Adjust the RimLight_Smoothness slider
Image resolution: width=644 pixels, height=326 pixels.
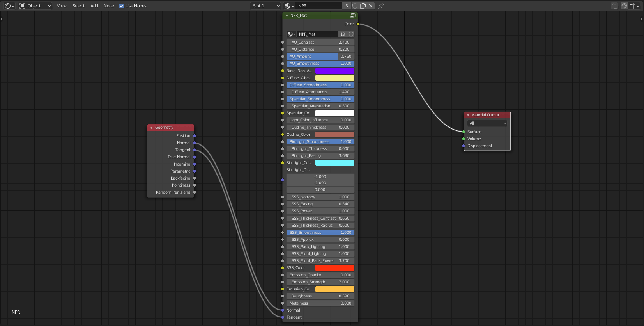point(320,142)
